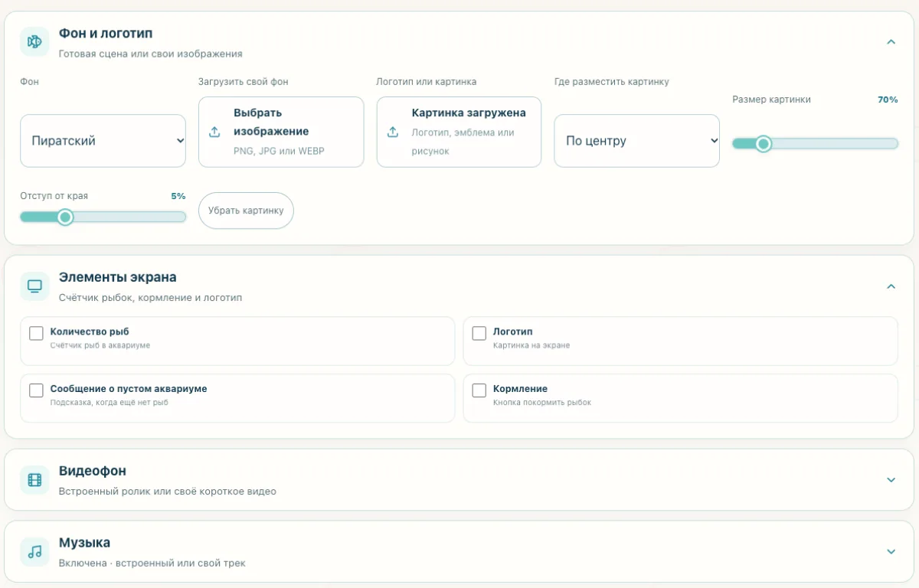
Task: Open the Фон dropdown showing Пиратский
Action: pyautogui.click(x=103, y=141)
